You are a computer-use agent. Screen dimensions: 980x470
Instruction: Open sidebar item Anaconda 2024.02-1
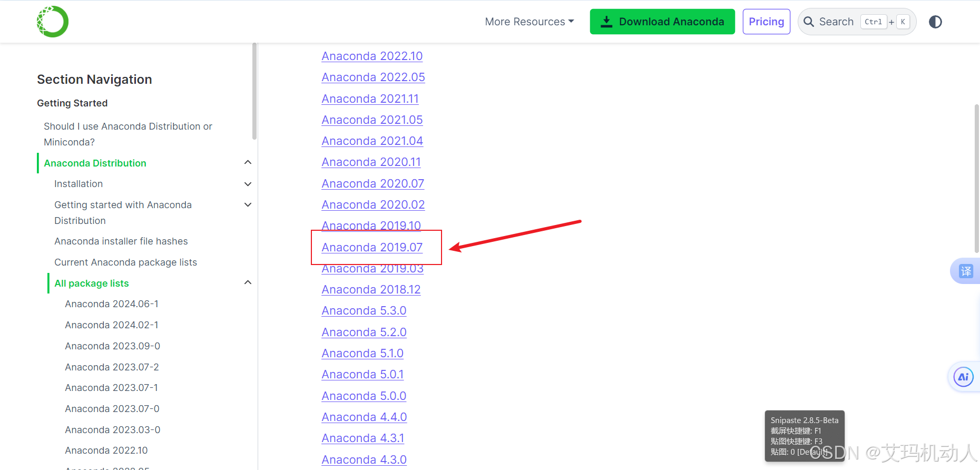112,325
